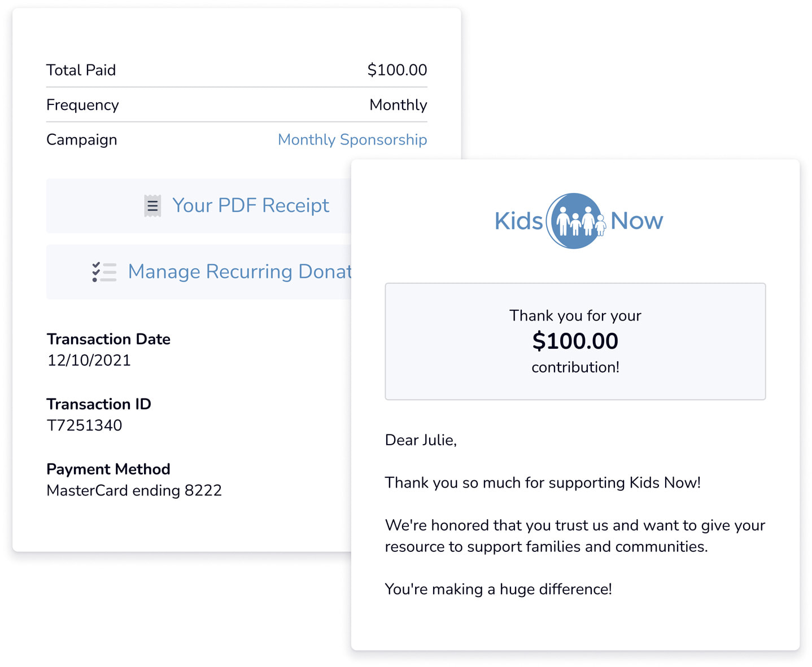This screenshot has height=667, width=812.
Task: Click the Now text in the logo
Action: point(636,221)
